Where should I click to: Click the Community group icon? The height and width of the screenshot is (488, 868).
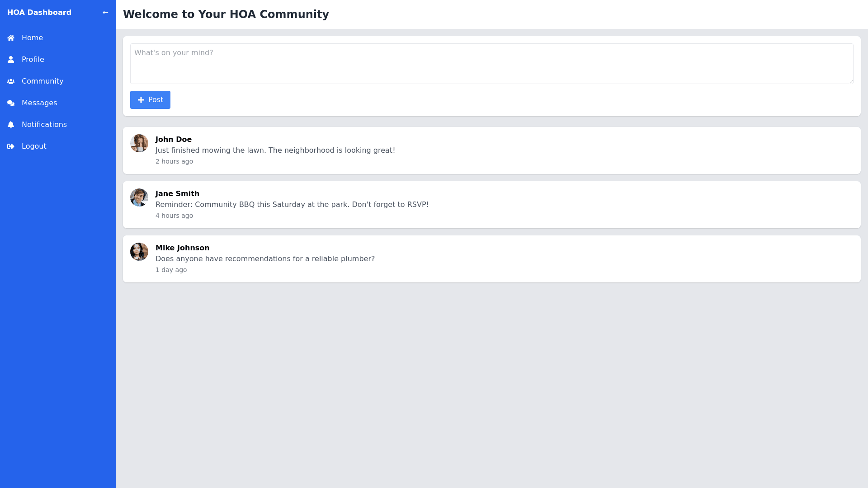(11, 81)
